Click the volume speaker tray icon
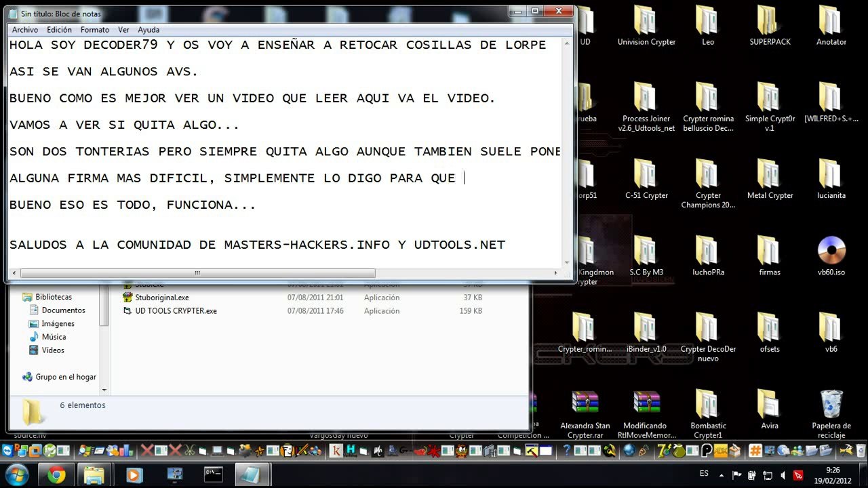Image resolution: width=868 pixels, height=488 pixels. coord(784,475)
